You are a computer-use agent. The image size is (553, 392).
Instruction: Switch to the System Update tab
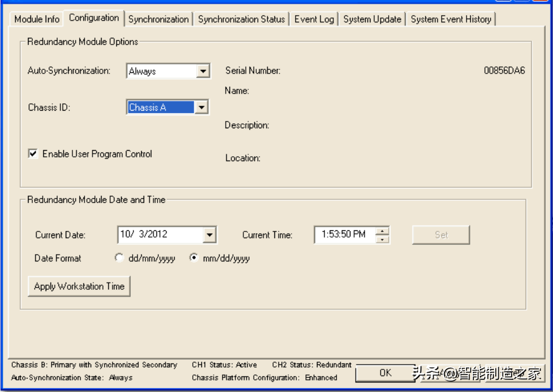click(372, 19)
